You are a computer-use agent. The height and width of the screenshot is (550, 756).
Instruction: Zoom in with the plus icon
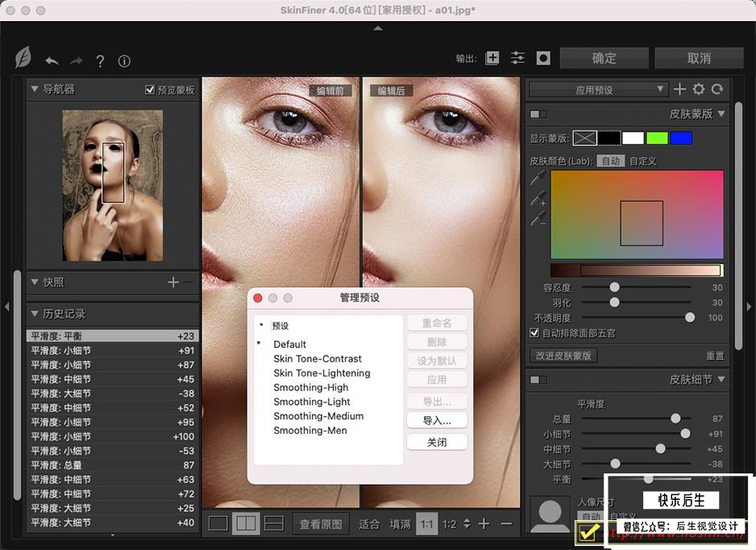pos(484,524)
